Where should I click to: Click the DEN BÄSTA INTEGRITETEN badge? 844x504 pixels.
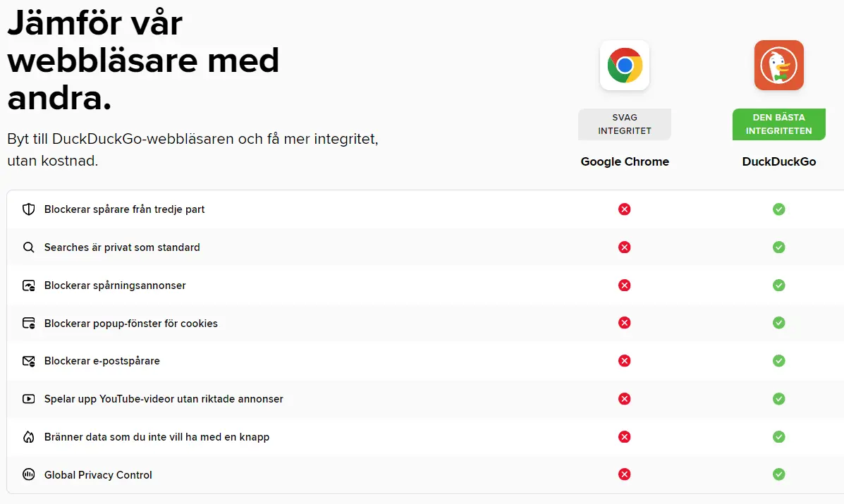click(x=778, y=124)
